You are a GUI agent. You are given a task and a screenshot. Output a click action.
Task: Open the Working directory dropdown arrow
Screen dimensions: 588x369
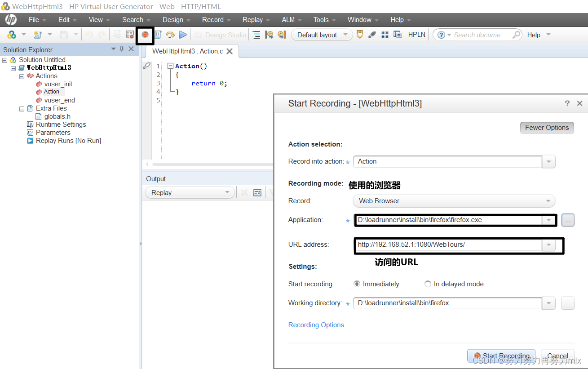click(548, 303)
